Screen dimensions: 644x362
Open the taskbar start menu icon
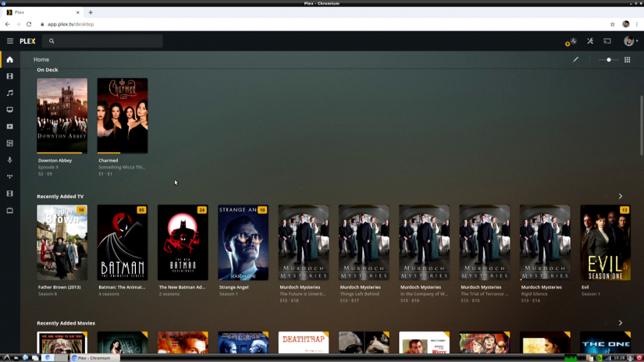click(x=5, y=358)
